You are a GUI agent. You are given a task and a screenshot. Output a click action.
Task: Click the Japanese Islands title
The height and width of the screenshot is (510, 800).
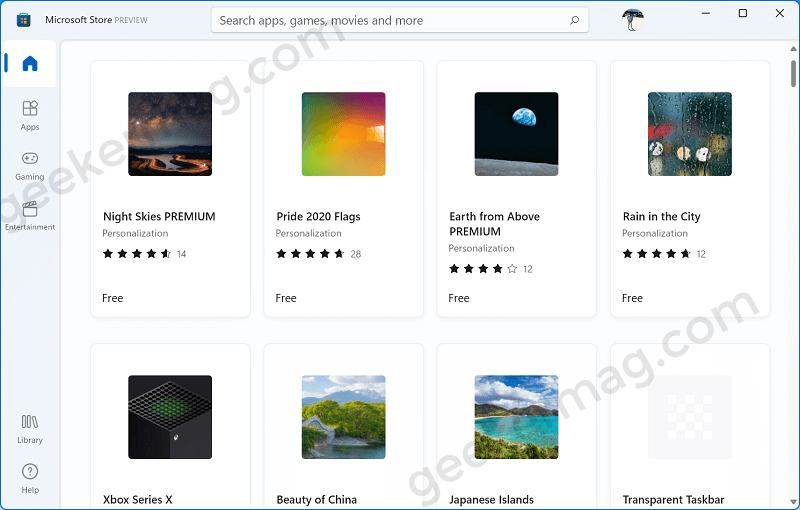point(491,500)
